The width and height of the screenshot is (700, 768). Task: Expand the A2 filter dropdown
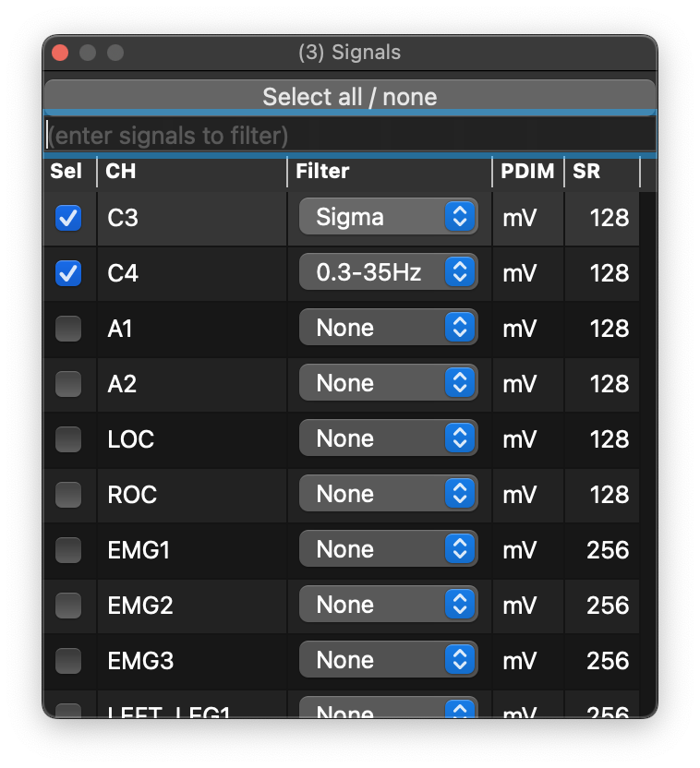(388, 383)
